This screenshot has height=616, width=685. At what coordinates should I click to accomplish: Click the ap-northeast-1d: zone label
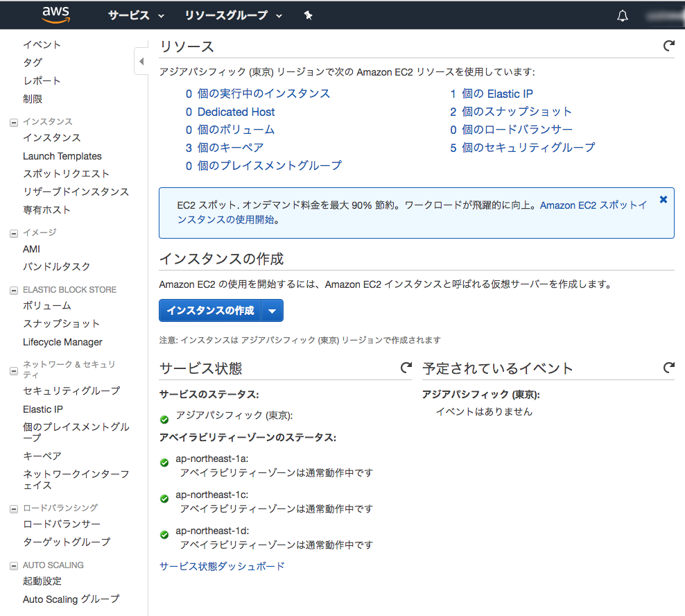point(212,531)
